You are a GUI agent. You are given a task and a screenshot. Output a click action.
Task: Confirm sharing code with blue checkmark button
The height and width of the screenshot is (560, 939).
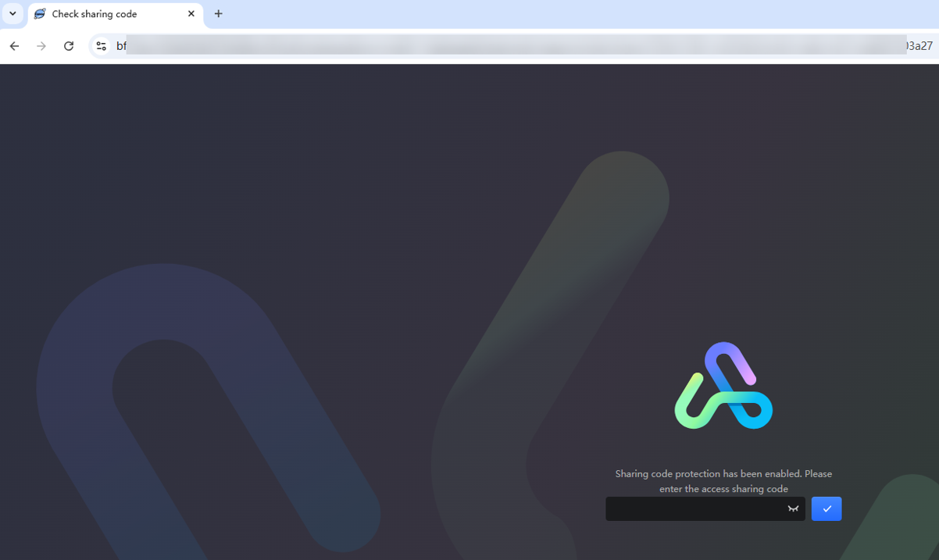pos(827,509)
